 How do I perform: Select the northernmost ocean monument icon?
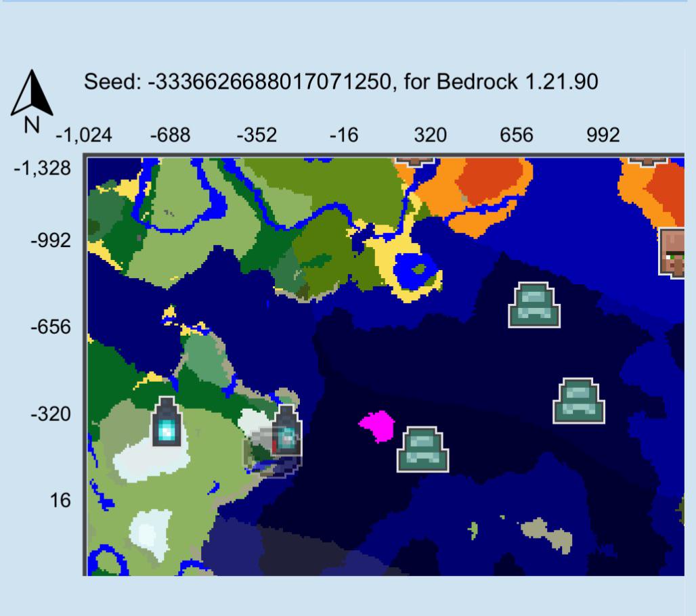pyautogui.click(x=534, y=305)
